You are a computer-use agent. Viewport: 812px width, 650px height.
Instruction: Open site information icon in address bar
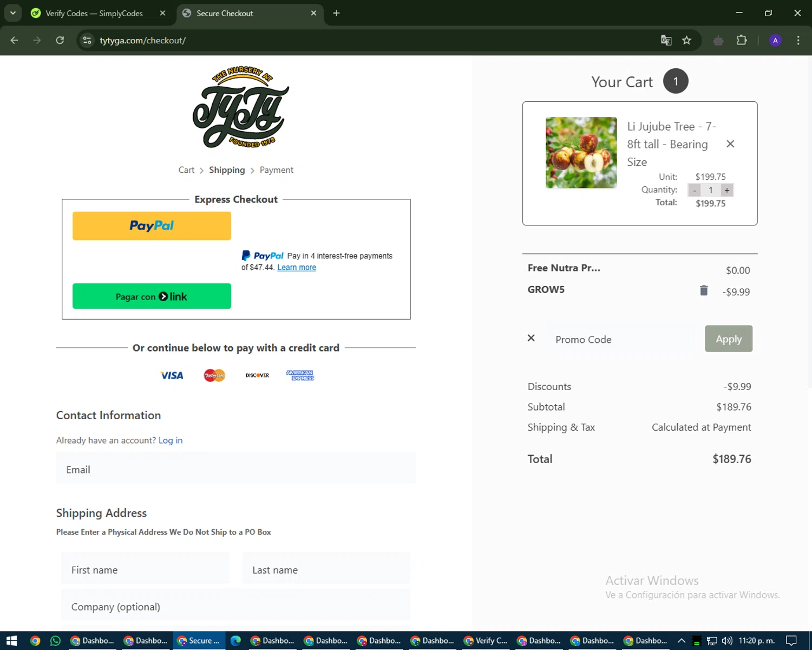click(x=87, y=40)
